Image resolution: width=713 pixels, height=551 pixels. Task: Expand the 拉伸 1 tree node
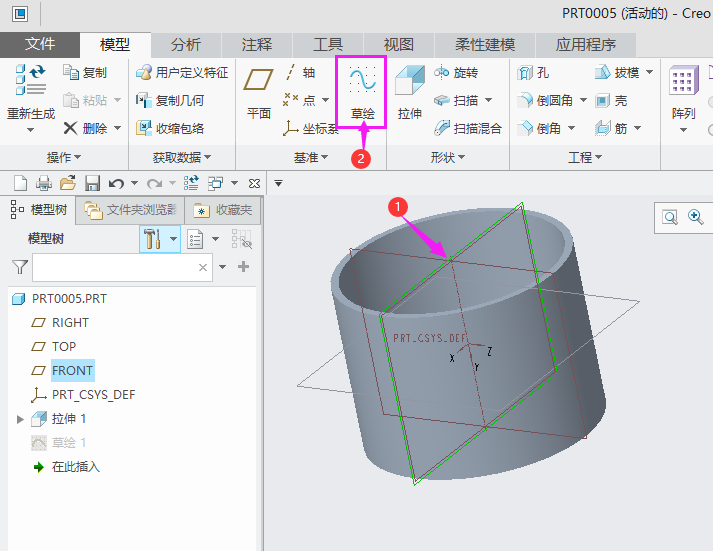tap(20, 419)
